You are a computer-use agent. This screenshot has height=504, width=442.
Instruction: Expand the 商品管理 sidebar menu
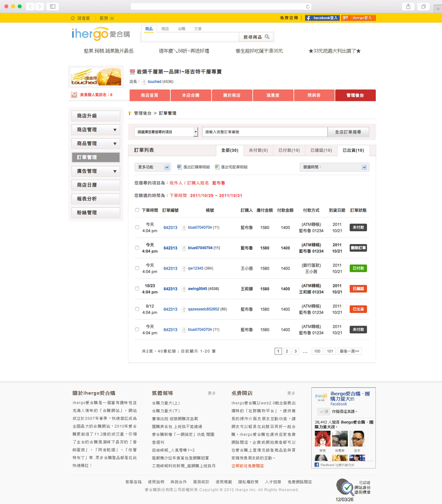[x=96, y=144]
